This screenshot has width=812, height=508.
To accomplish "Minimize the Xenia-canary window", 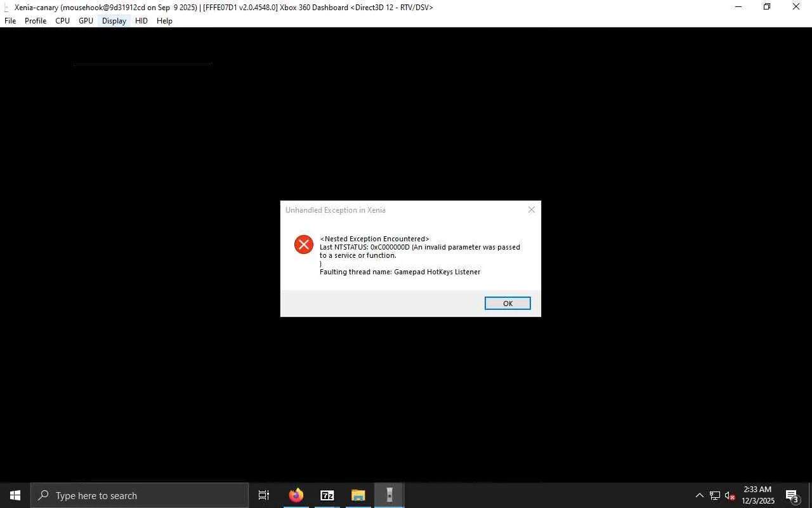I will pyautogui.click(x=738, y=7).
